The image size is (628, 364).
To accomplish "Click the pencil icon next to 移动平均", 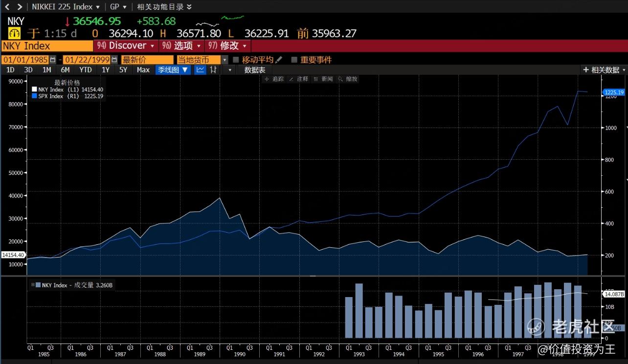I will tap(279, 60).
